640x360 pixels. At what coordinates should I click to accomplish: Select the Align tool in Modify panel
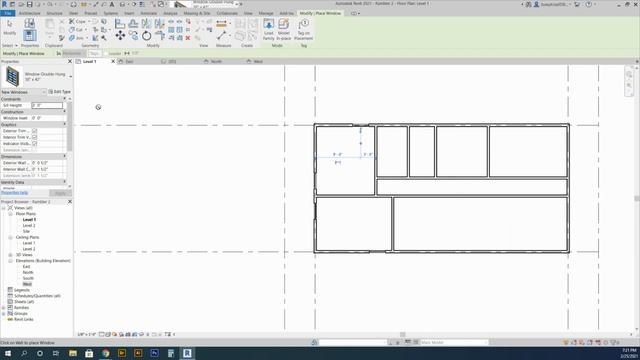click(120, 23)
